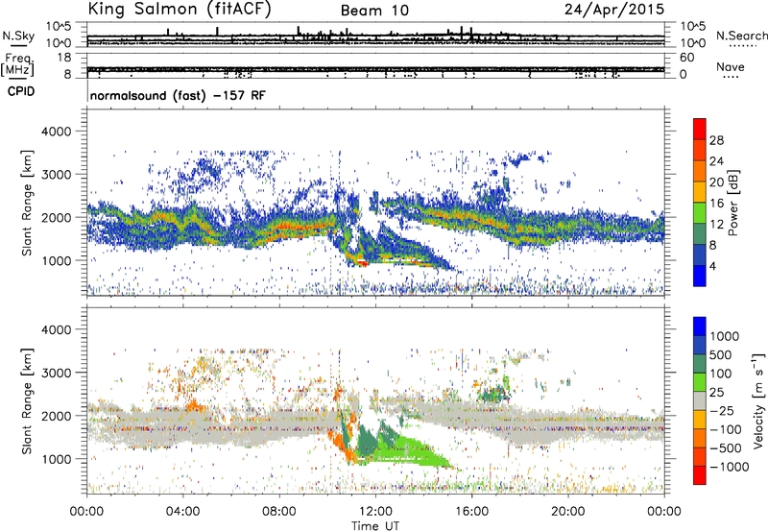This screenshot has height=532, width=768.
Task: Click the red bottom of Velocity colorbar
Action: coord(700,475)
